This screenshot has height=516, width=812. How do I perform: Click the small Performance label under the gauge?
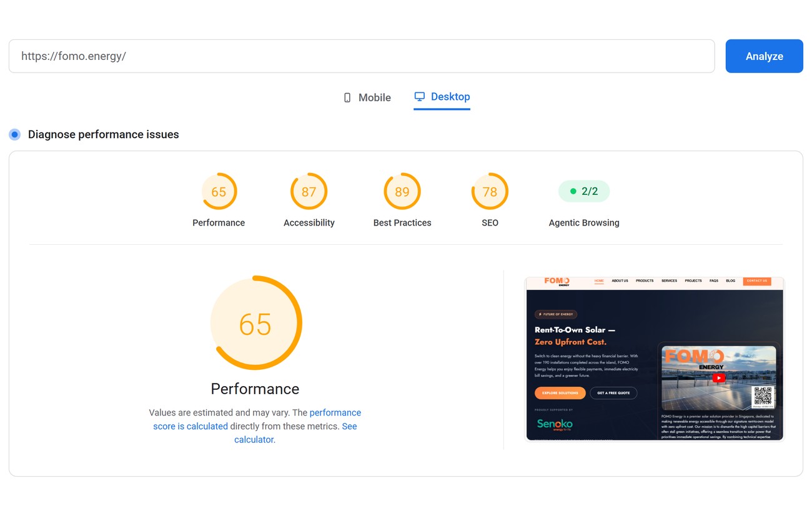(x=219, y=222)
